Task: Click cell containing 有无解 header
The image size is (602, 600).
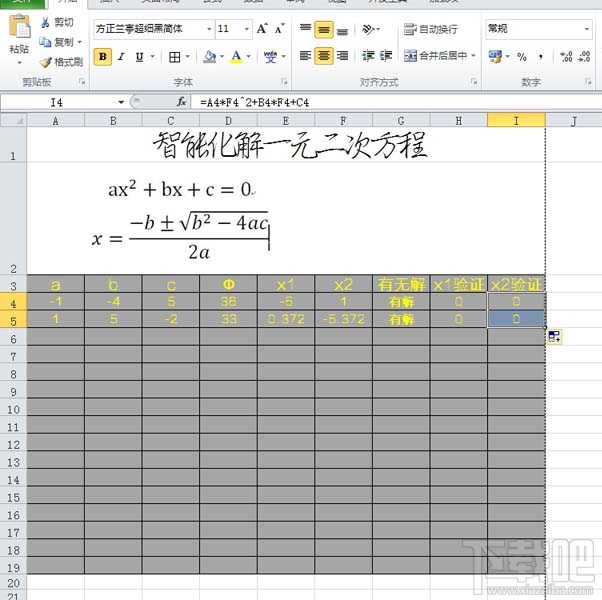Action: click(401, 285)
